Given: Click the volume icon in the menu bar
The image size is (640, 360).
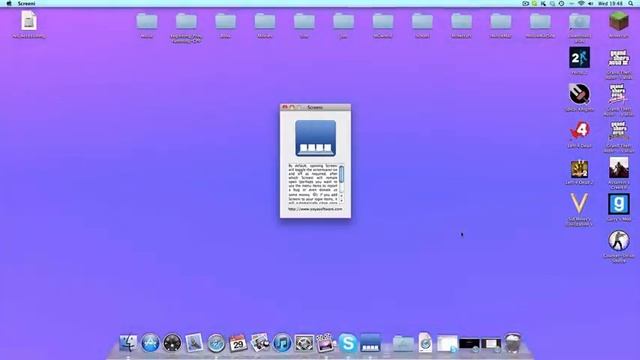Looking at the screenshot, I should click(x=591, y=3).
